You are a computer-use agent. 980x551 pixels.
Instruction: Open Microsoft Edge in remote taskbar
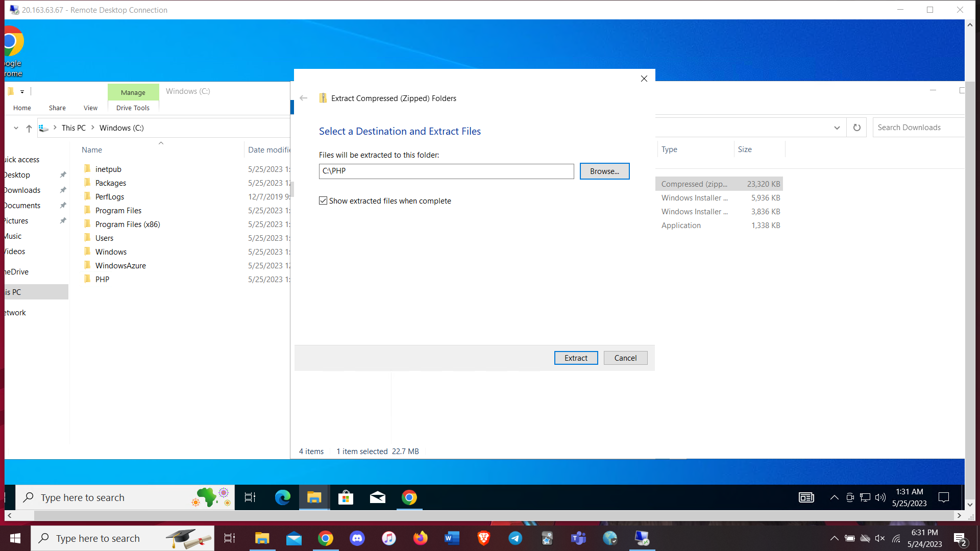[282, 497]
